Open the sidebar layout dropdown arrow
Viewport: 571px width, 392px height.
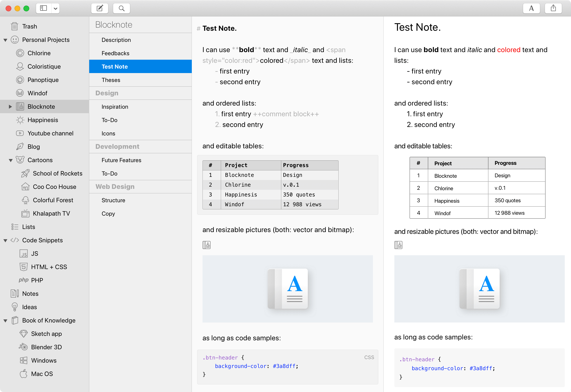point(56,8)
